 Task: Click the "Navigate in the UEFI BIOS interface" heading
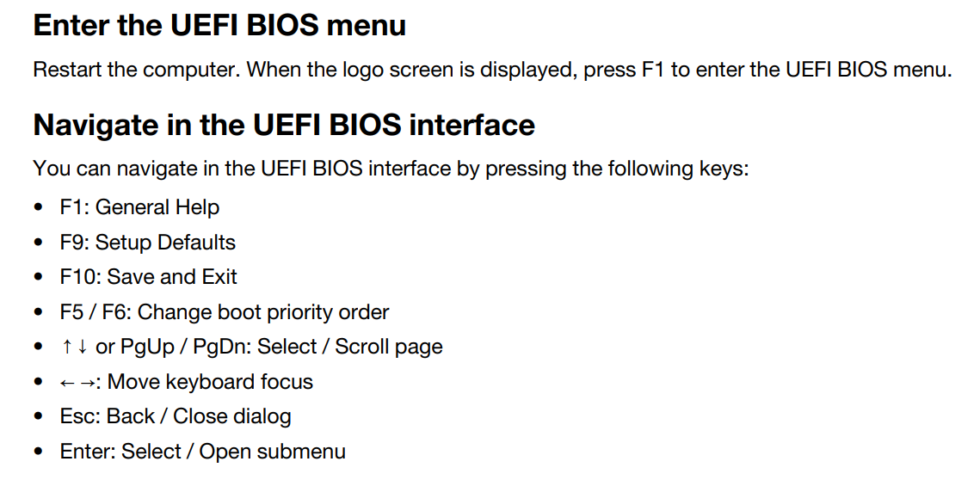pos(284,125)
